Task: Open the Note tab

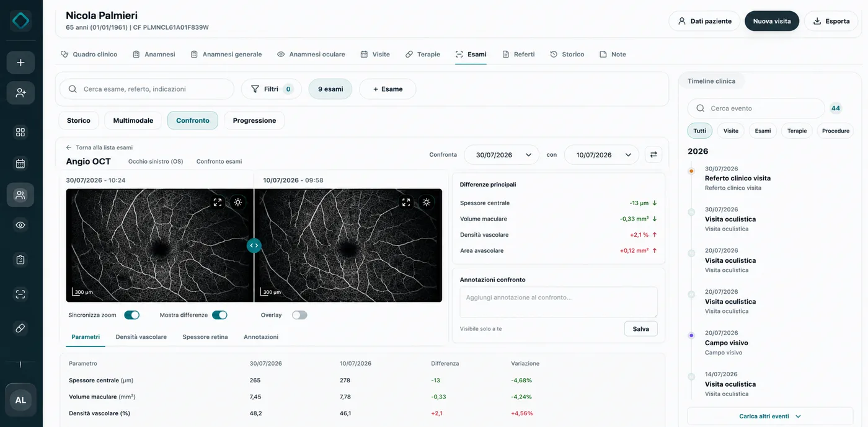Action: point(613,55)
